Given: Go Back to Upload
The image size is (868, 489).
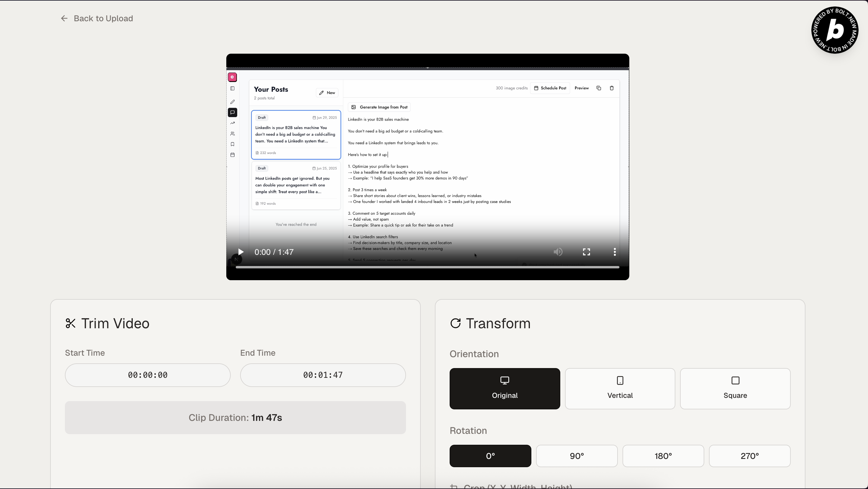Looking at the screenshot, I should coord(103,18).
